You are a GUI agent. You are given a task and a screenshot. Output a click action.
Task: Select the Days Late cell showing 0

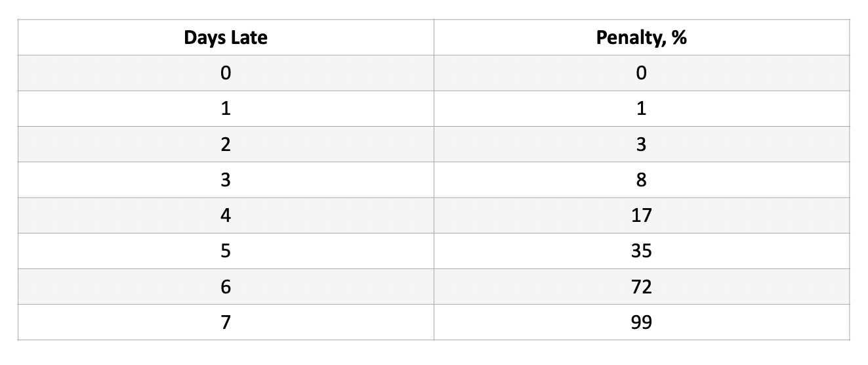[226, 74]
